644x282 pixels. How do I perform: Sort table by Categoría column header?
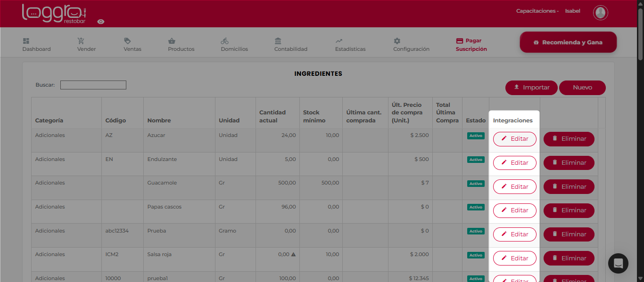(x=49, y=121)
